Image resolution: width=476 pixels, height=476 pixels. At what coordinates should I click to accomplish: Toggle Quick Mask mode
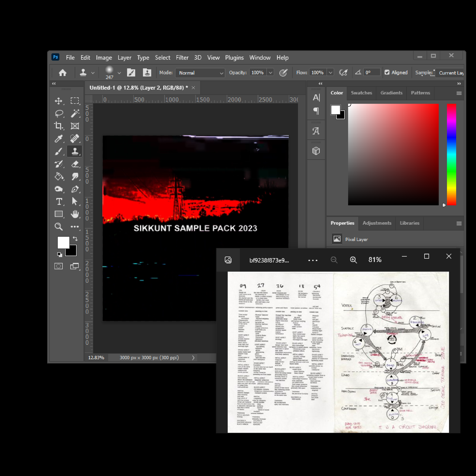[x=59, y=266]
